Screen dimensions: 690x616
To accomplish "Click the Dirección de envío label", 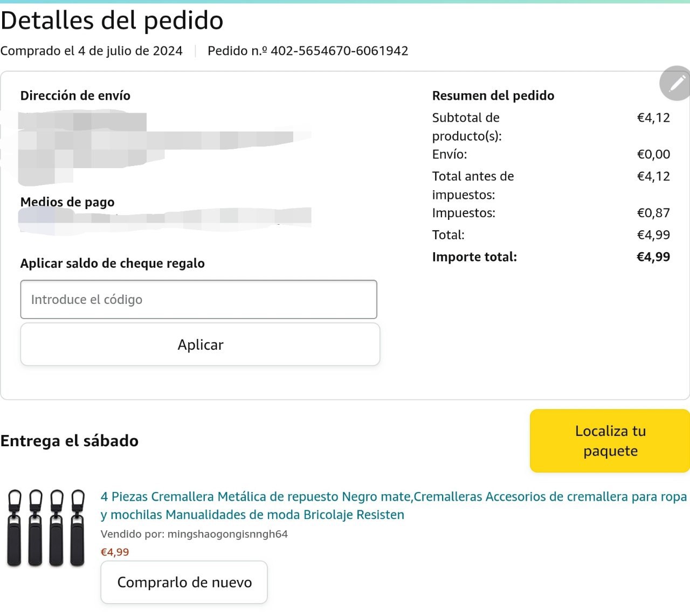I will point(75,95).
